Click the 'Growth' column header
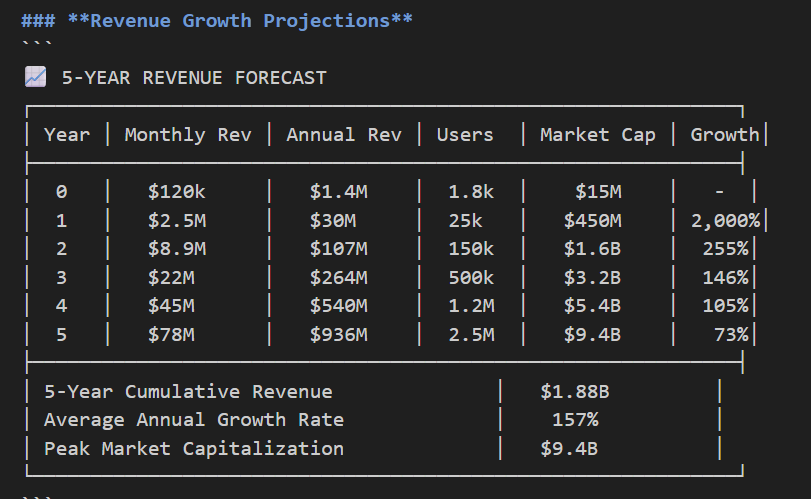Viewport: 811px width, 499px height. [x=725, y=134]
